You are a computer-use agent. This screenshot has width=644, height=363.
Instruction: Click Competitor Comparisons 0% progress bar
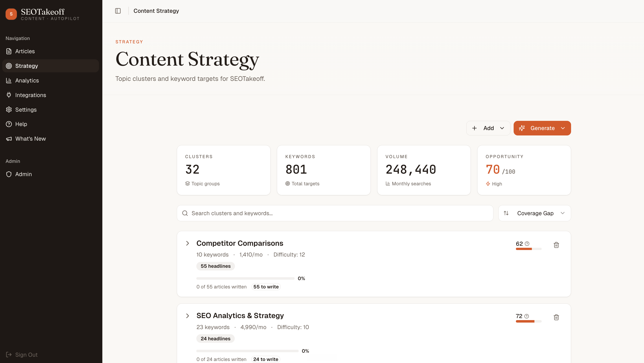pyautogui.click(x=245, y=278)
